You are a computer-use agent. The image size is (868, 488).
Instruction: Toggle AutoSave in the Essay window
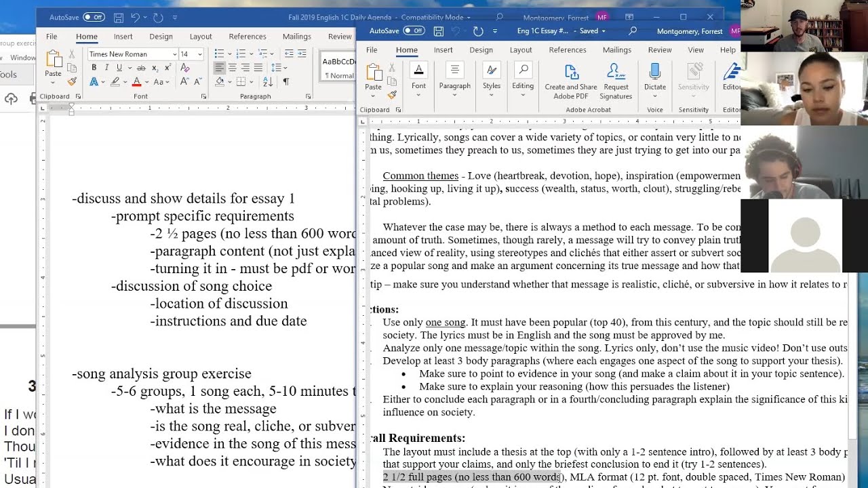414,31
